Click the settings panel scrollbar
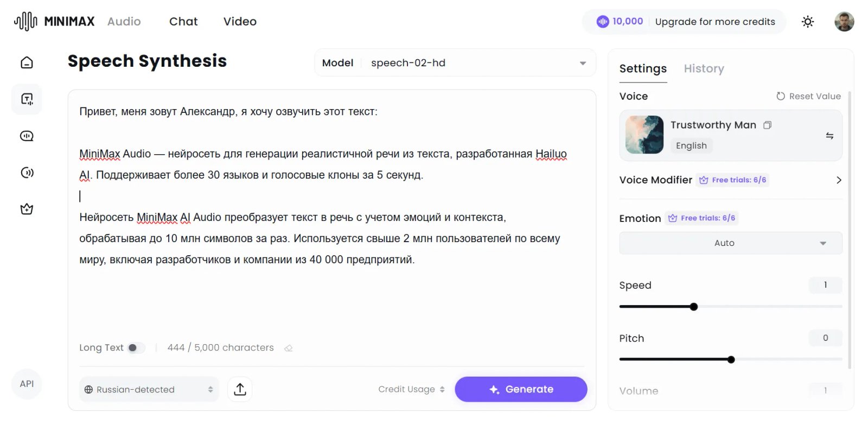Screen dimensions: 868x425 coord(850,231)
